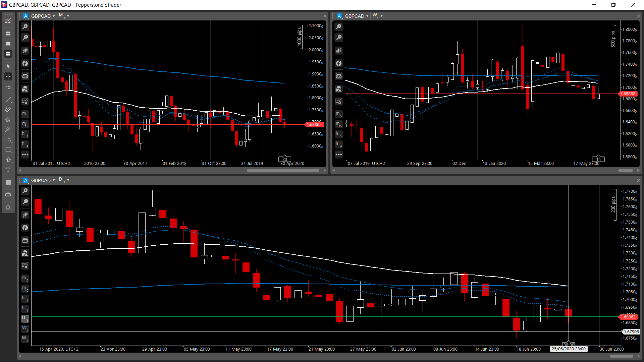Set monthly chart panel to m5 timeframe
Image resolution: width=644 pixels, height=362 pixels.
(x=25, y=114)
